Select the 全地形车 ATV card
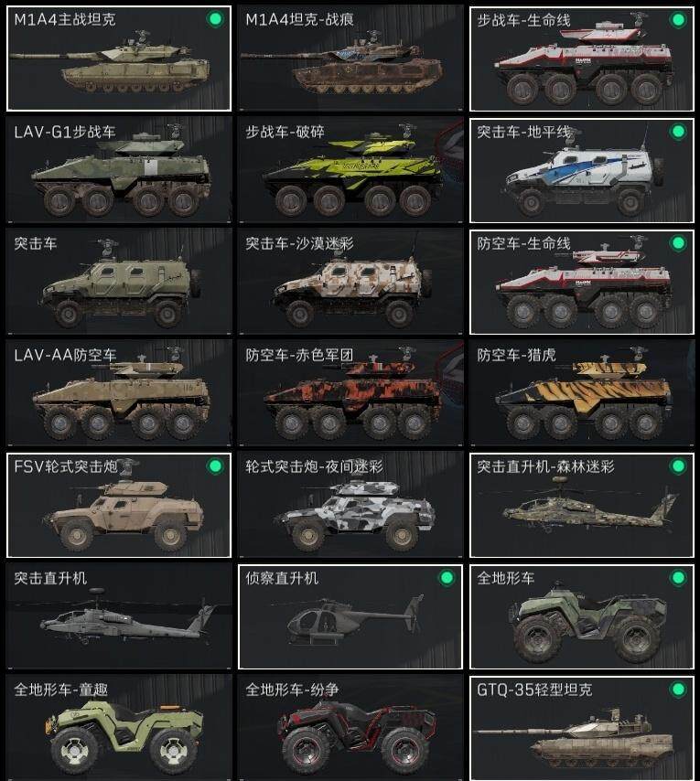 pos(582,616)
